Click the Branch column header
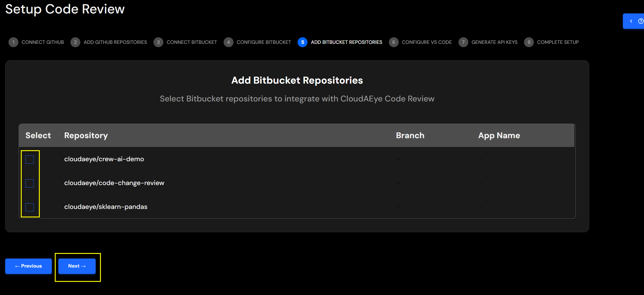644x295 pixels. (x=410, y=135)
